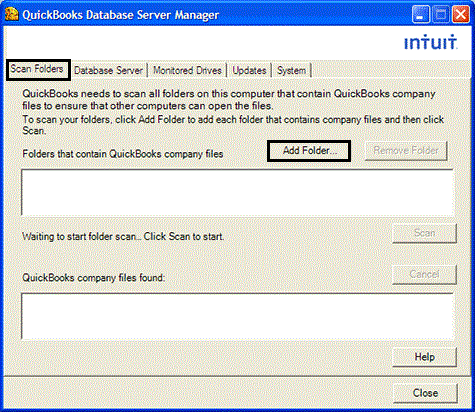Click the 'Waiting to start folder scan' status text
The image size is (475, 412).
click(123, 237)
